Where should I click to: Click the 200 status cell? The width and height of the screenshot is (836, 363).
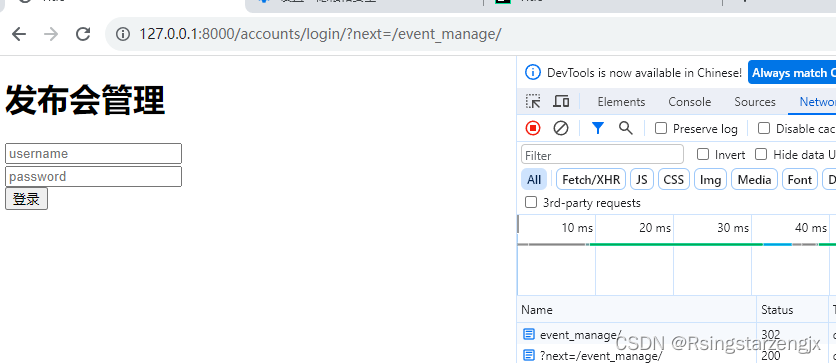[771, 356]
